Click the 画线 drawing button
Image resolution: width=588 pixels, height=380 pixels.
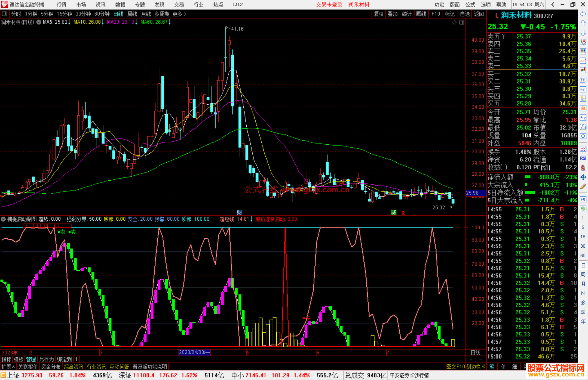[x=421, y=14]
